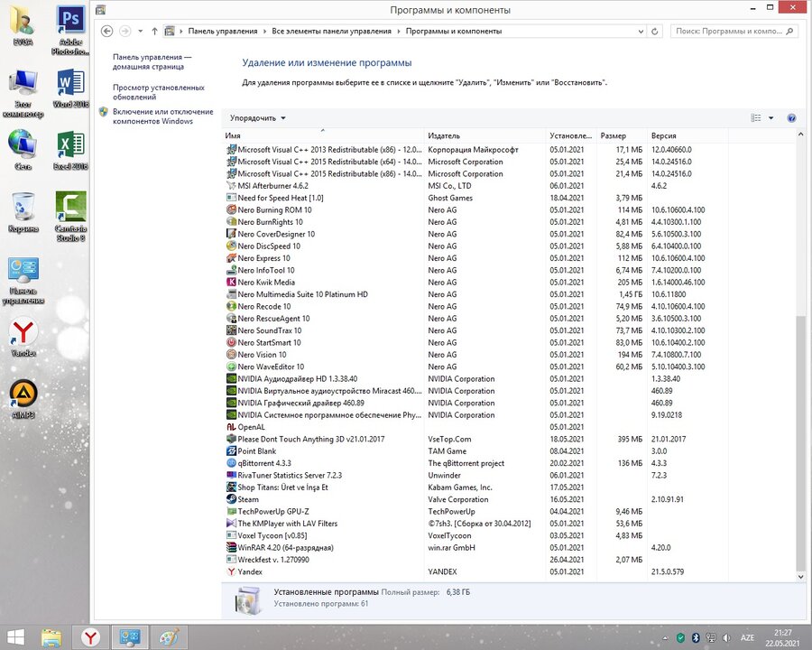This screenshot has height=650, width=812.
Task: Sort by the Издатель column header
Action: coord(444,135)
